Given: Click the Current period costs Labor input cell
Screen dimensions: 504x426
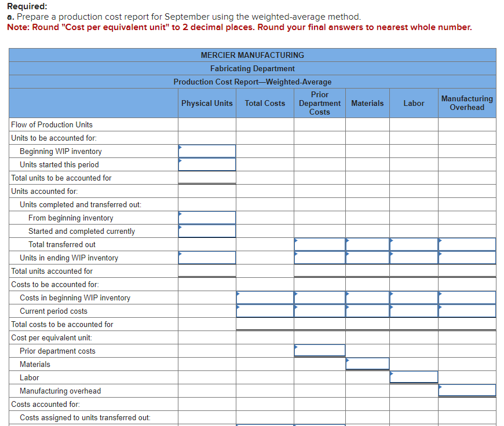Looking at the screenshot, I should tap(414, 311).
